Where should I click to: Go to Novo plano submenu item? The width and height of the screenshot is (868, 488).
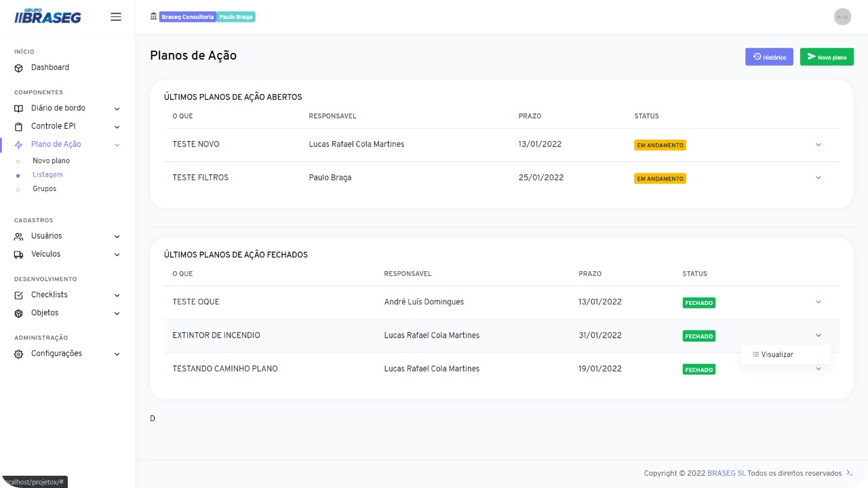(51, 161)
